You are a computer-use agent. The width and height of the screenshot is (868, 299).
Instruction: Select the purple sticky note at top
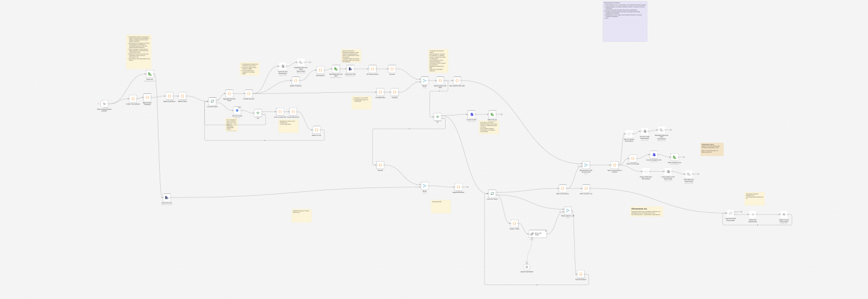[x=625, y=21]
